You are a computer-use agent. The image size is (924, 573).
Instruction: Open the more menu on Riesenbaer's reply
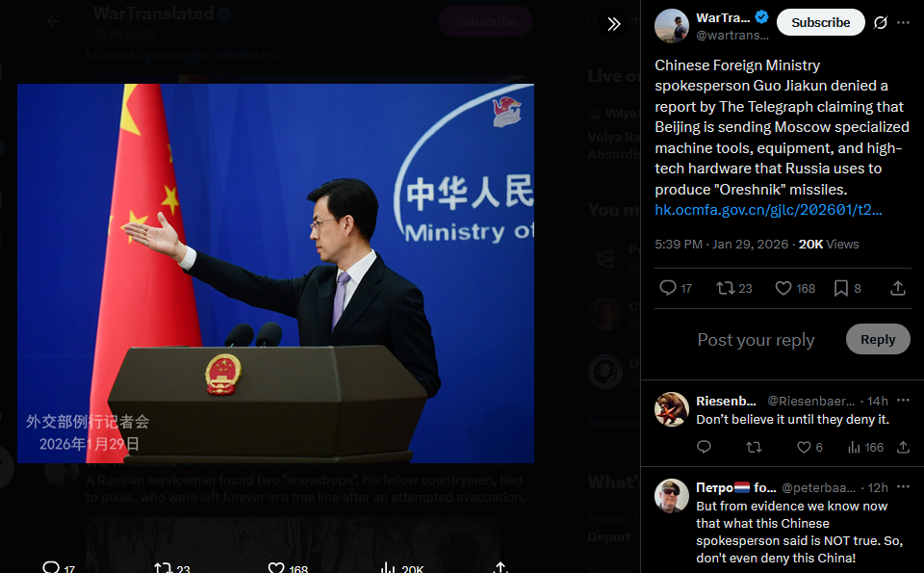[903, 401]
